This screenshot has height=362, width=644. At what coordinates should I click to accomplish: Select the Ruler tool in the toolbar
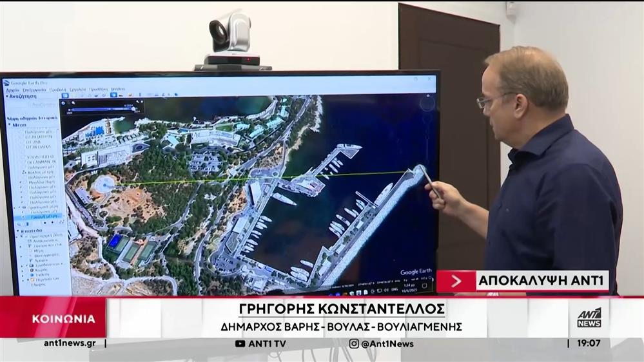[x=141, y=96]
